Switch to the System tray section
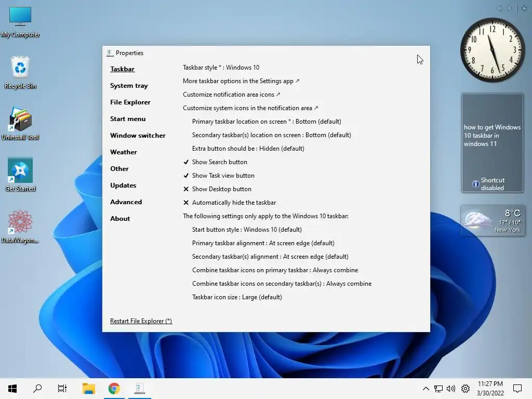This screenshot has width=532, height=399. point(129,86)
